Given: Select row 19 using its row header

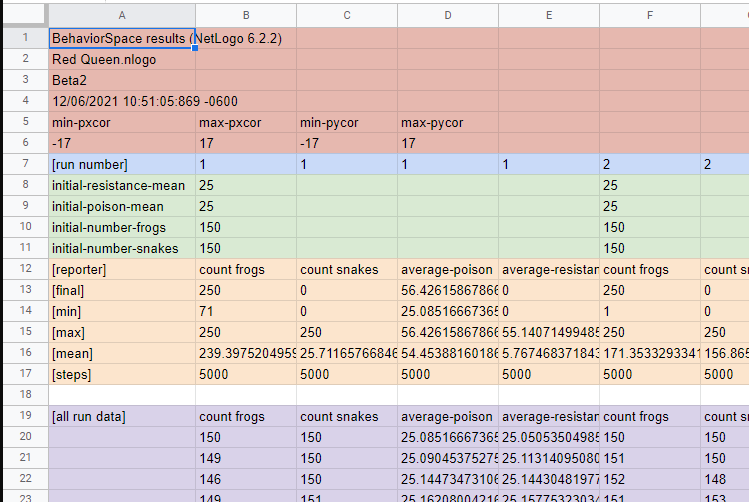Looking at the screenshot, I should click(x=23, y=416).
